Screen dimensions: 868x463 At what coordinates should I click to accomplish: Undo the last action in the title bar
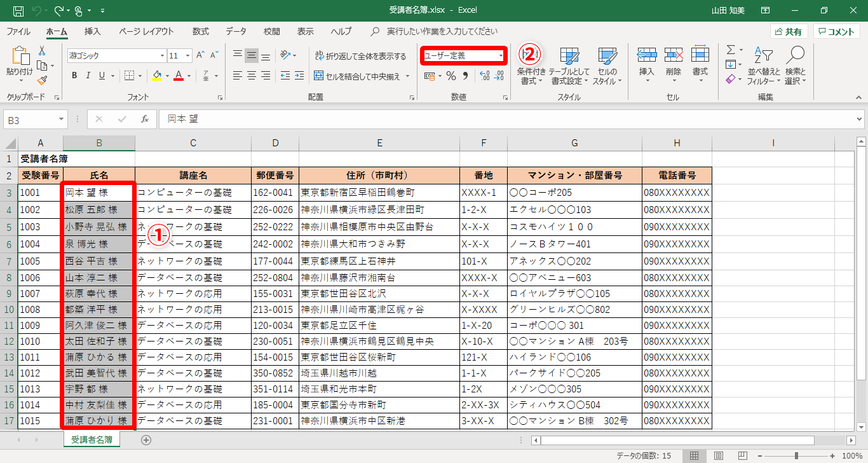37,11
